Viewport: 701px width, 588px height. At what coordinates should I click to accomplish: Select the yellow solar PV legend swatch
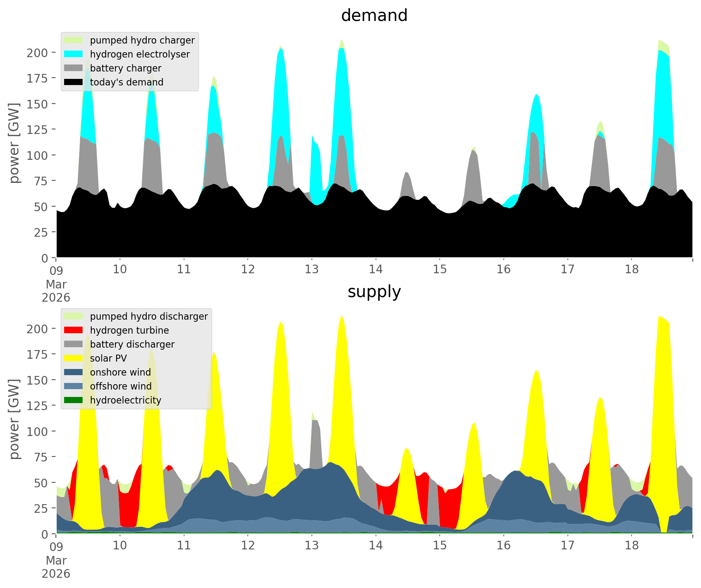tap(74, 358)
